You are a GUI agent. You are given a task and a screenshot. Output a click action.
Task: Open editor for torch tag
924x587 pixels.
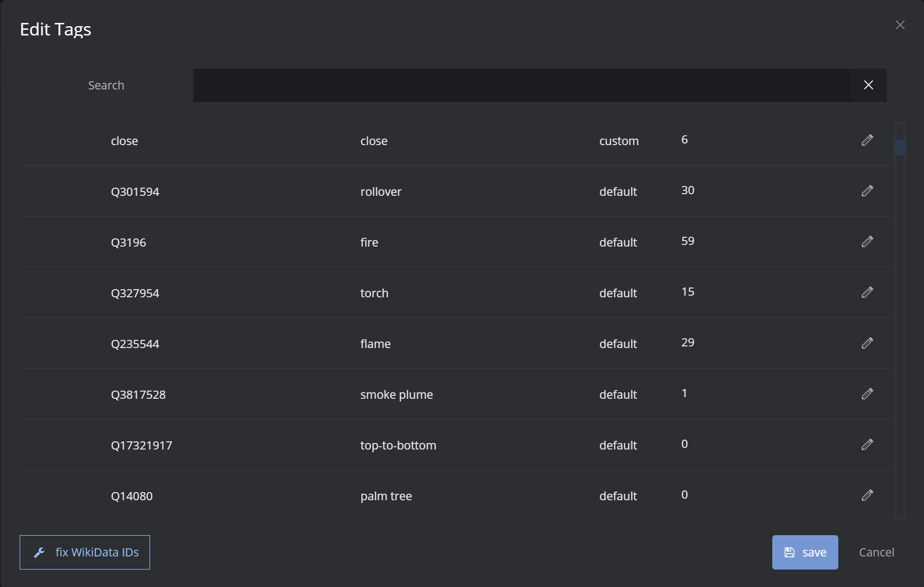[x=867, y=292]
